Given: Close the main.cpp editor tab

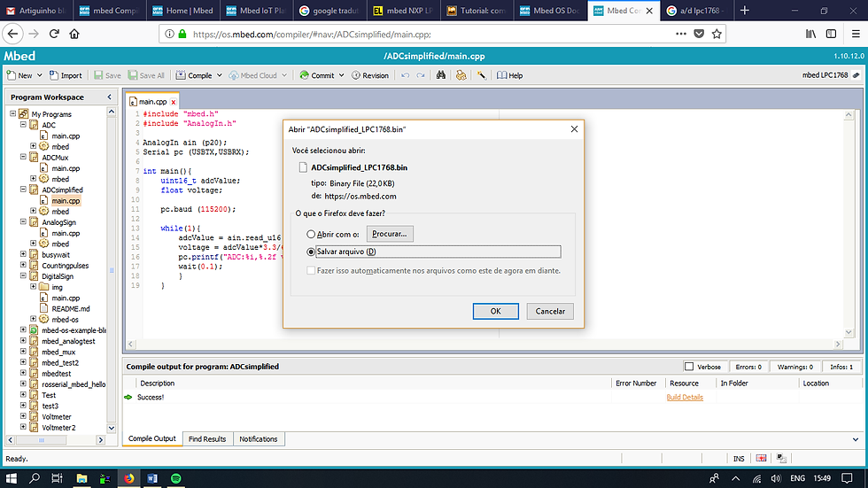Looking at the screenshot, I should point(174,102).
